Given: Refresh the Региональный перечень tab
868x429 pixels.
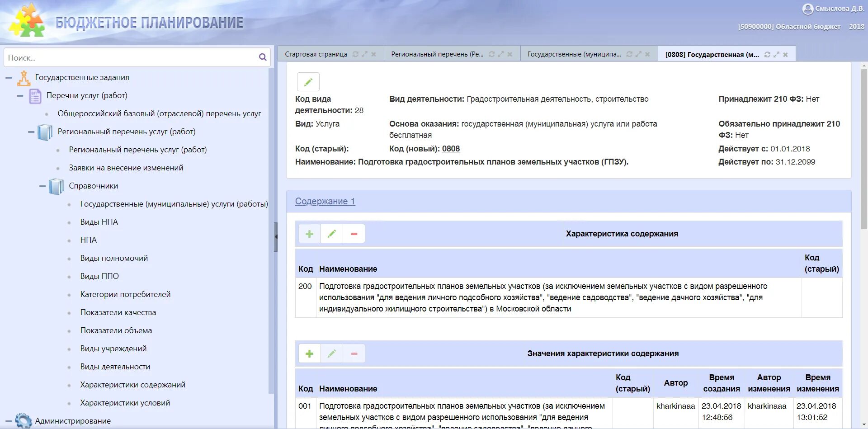Looking at the screenshot, I should (x=491, y=54).
